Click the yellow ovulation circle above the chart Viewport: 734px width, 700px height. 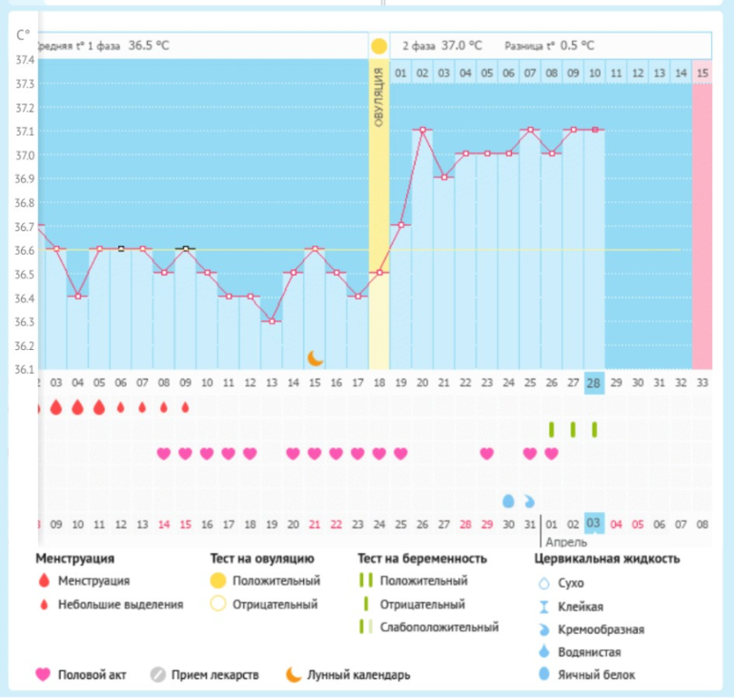tap(378, 46)
